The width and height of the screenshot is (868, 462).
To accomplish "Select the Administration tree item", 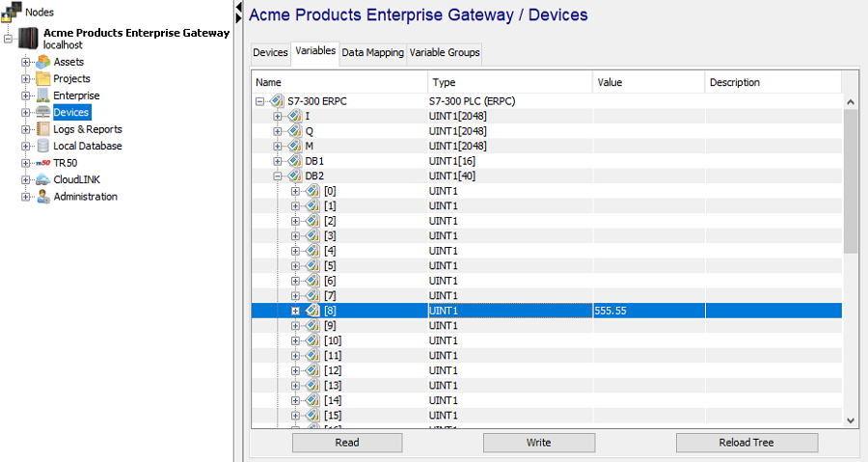I will click(85, 197).
